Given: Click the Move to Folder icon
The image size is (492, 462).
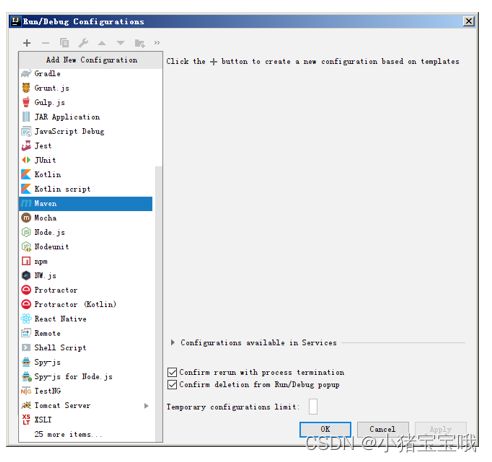Looking at the screenshot, I should pyautogui.click(x=139, y=43).
